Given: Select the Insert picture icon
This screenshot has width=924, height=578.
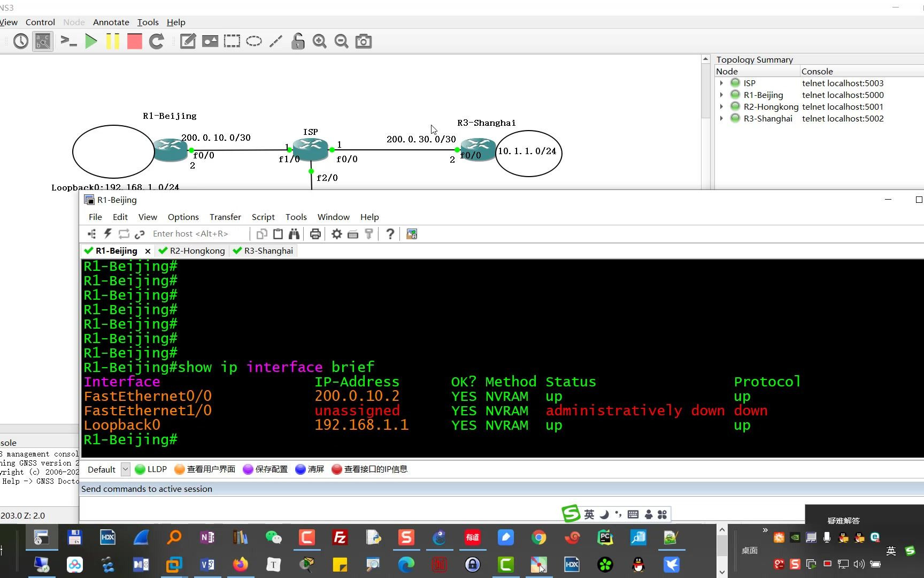Looking at the screenshot, I should click(x=210, y=41).
